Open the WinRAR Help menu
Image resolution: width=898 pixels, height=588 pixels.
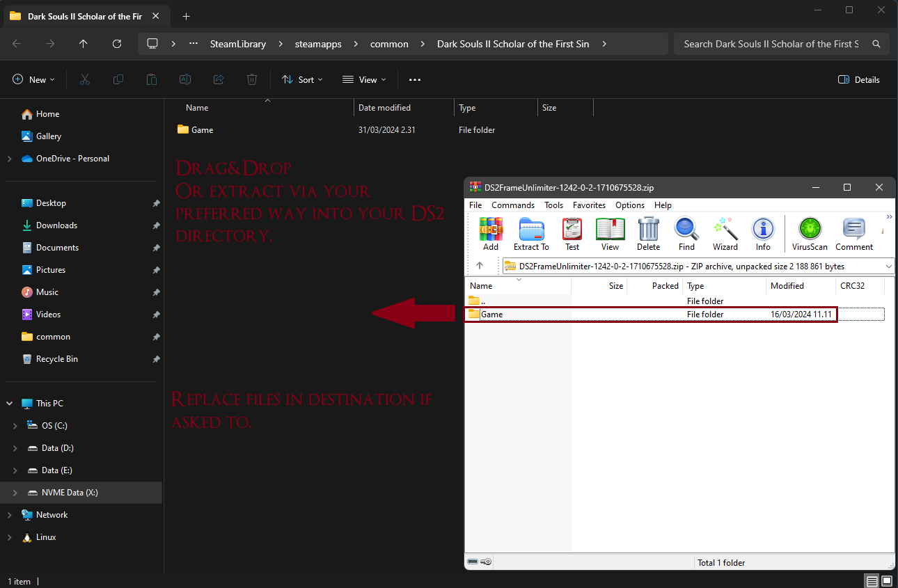click(x=663, y=205)
